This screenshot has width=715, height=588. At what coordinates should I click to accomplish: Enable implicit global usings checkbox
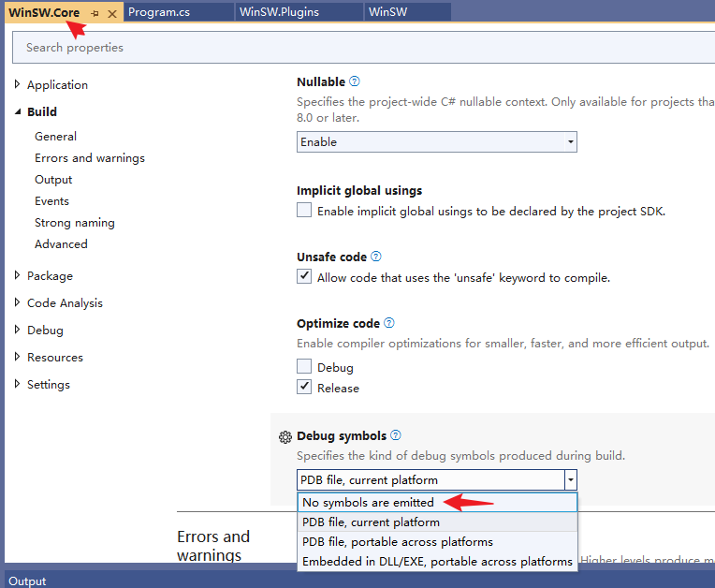tap(304, 211)
